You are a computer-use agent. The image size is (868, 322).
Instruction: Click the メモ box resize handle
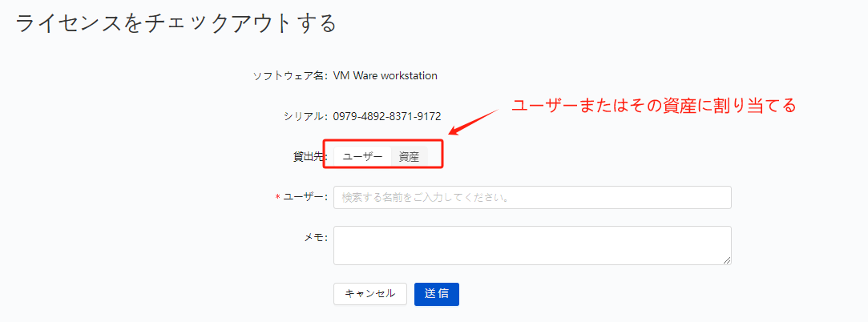point(727,260)
